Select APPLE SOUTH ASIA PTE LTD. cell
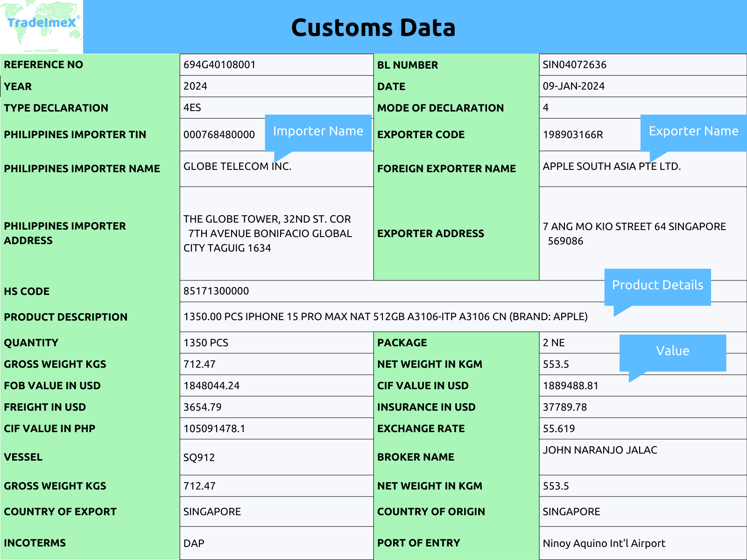 click(x=643, y=168)
